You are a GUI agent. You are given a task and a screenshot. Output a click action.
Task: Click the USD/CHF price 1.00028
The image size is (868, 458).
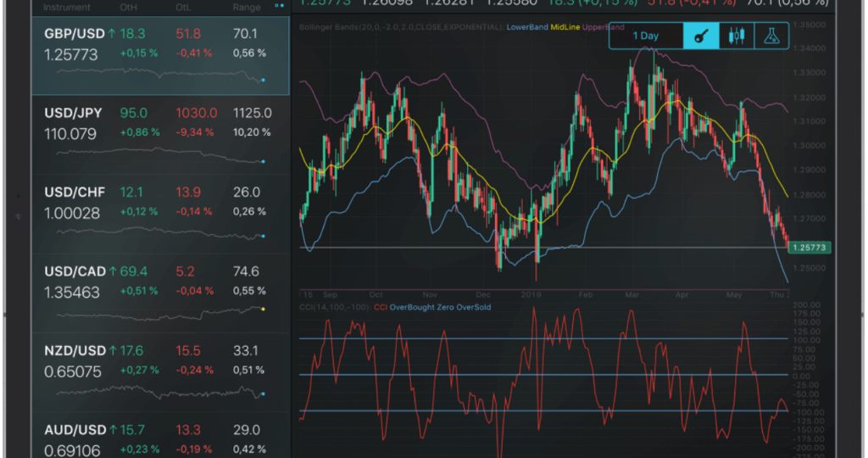pos(72,213)
